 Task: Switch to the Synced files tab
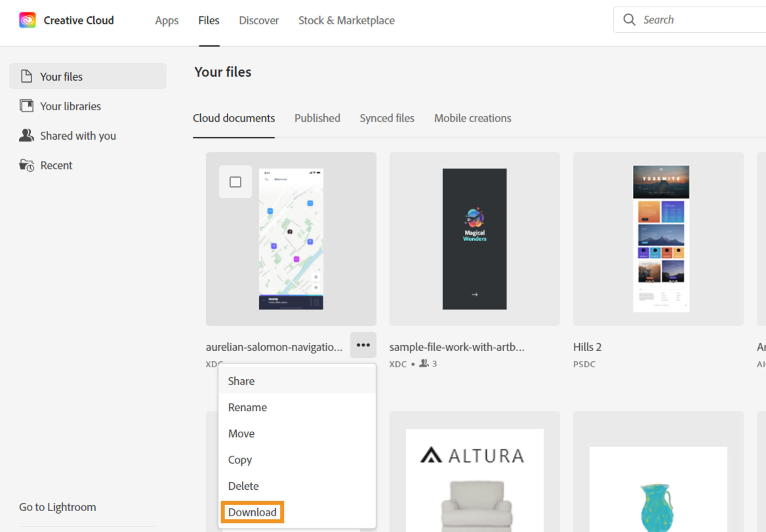(387, 118)
